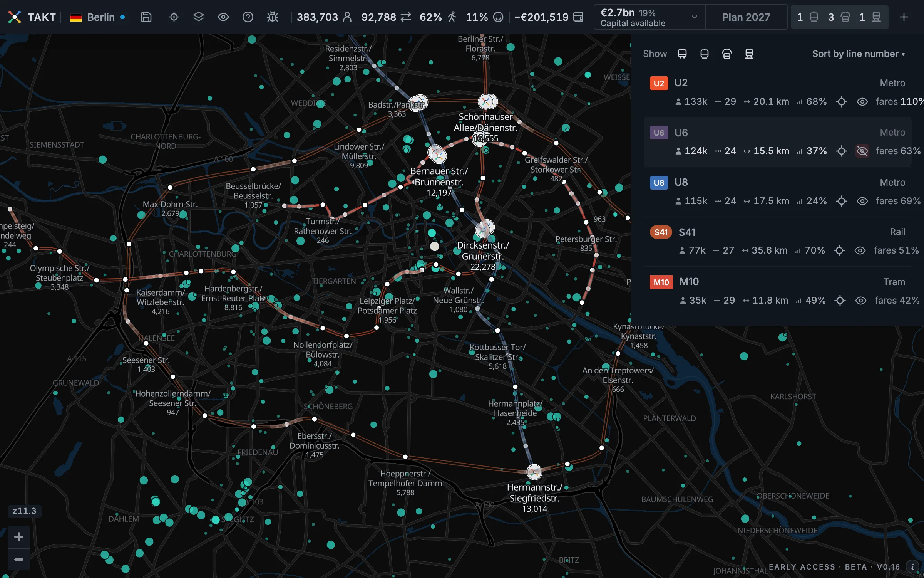Click the transfers arrows icon beside 92,788
The height and width of the screenshot is (578, 924).
tap(406, 17)
